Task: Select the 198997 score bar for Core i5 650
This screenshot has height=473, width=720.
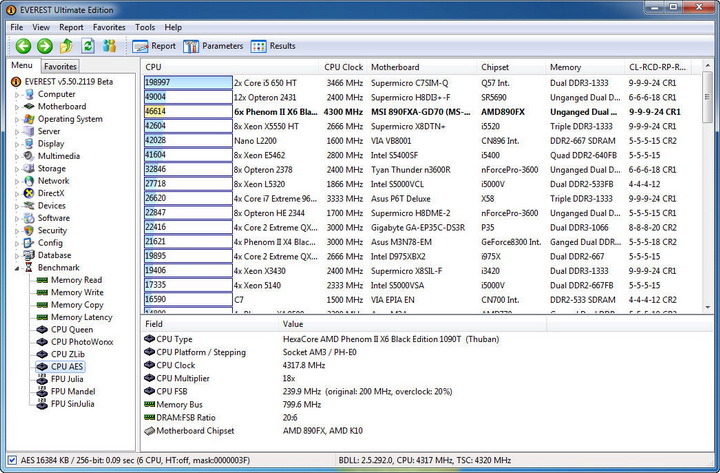Action: (x=188, y=83)
